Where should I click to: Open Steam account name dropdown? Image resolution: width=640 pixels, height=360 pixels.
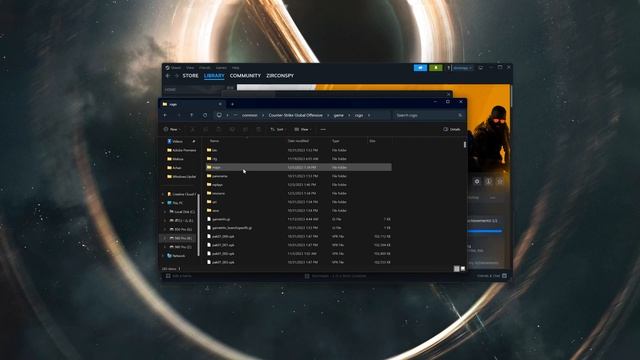pos(462,68)
